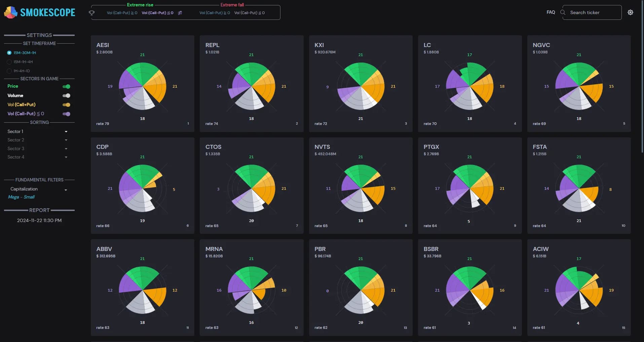644x342 pixels.
Task: Toggle the Price sector switch
Action: [66, 86]
